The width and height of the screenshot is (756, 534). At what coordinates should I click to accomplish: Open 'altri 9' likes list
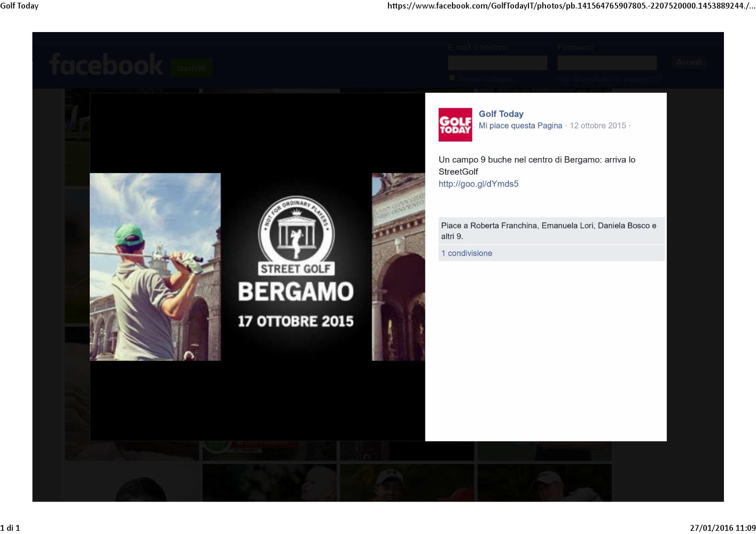coord(451,236)
